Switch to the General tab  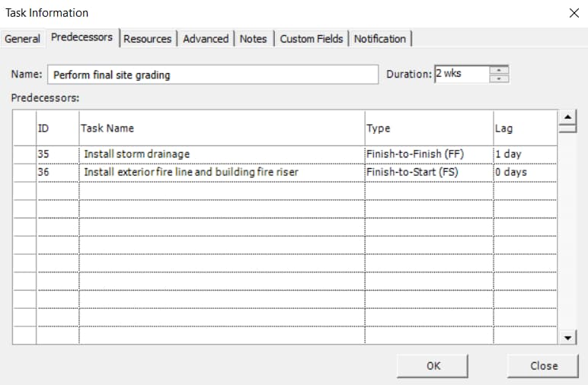(23, 39)
